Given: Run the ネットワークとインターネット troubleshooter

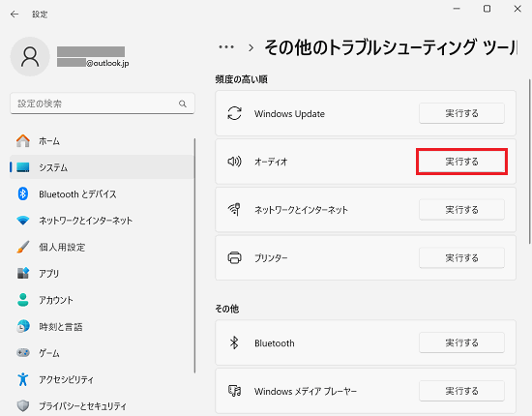Looking at the screenshot, I should (461, 210).
